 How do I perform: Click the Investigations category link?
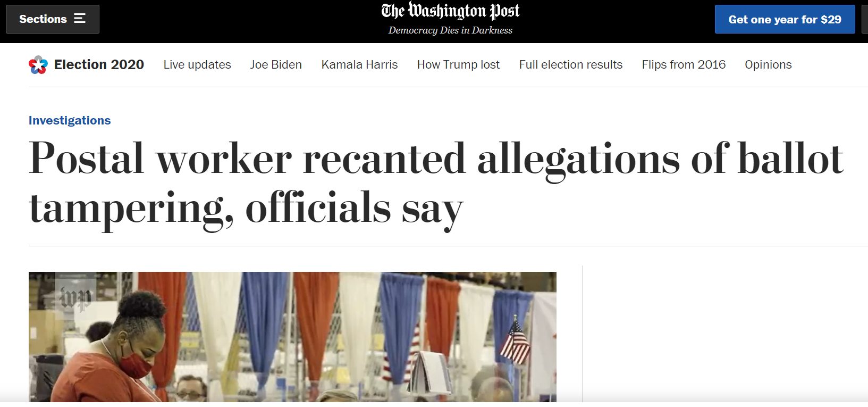click(70, 121)
